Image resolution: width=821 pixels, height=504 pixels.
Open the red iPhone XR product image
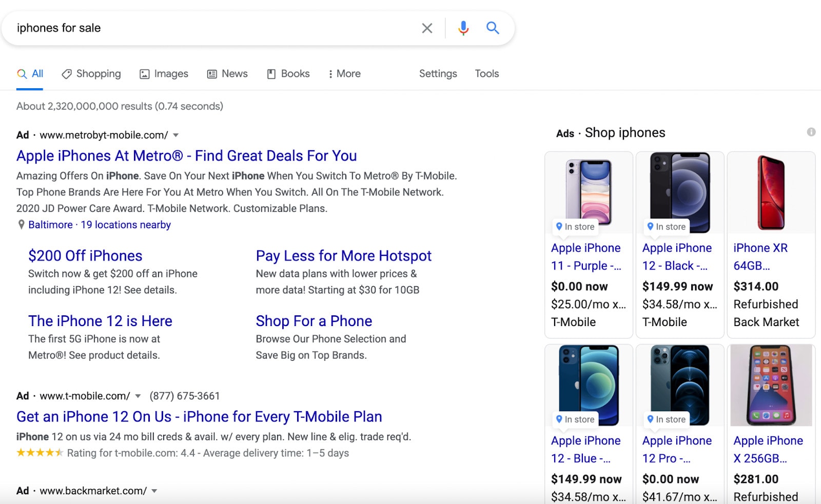[x=771, y=192]
